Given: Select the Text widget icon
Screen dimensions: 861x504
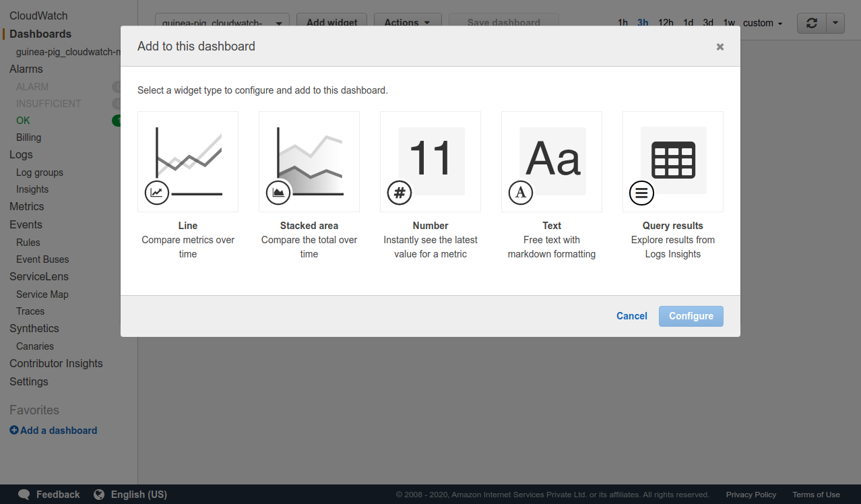Looking at the screenshot, I should coord(552,162).
